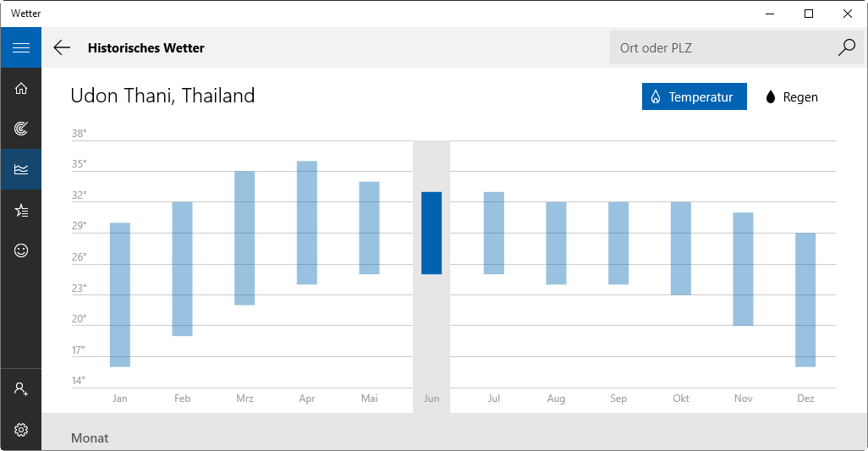Open settings gear in sidebar

(x=21, y=430)
